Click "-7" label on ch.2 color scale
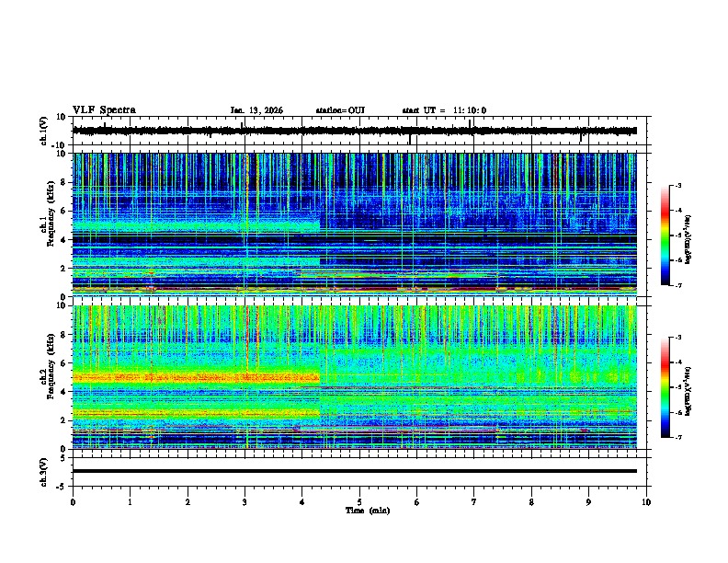 (678, 437)
